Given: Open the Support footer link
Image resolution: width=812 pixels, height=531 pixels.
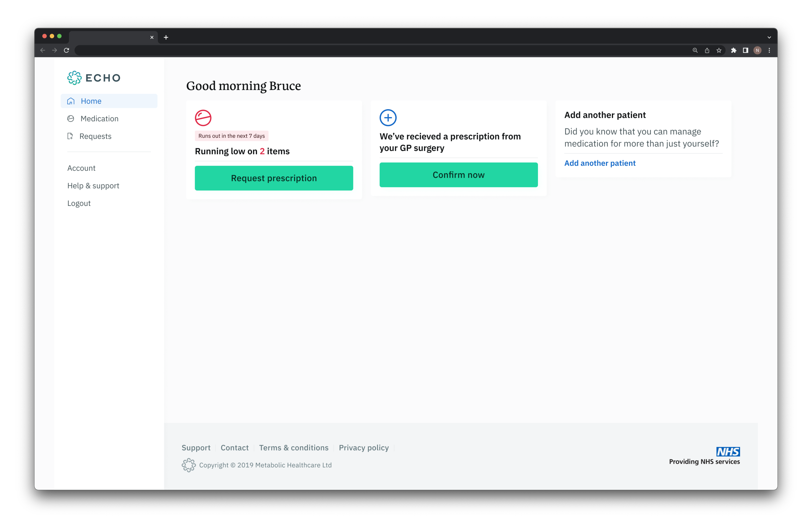Looking at the screenshot, I should click(196, 448).
